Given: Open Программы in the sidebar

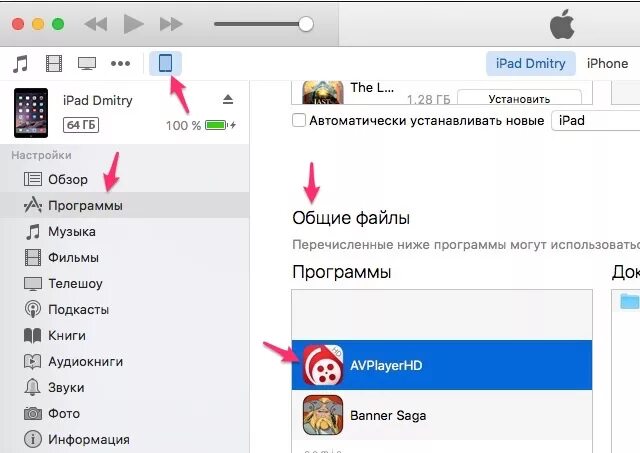Looking at the screenshot, I should pos(124,205).
